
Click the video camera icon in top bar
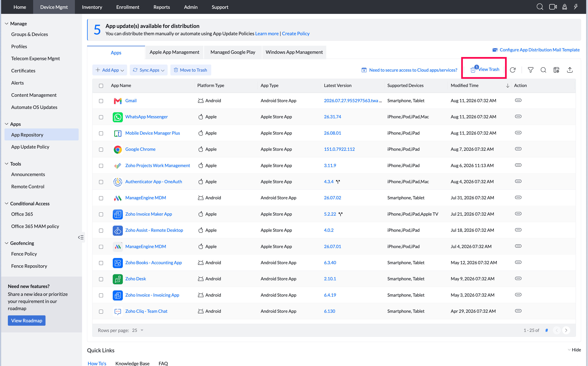pos(553,7)
